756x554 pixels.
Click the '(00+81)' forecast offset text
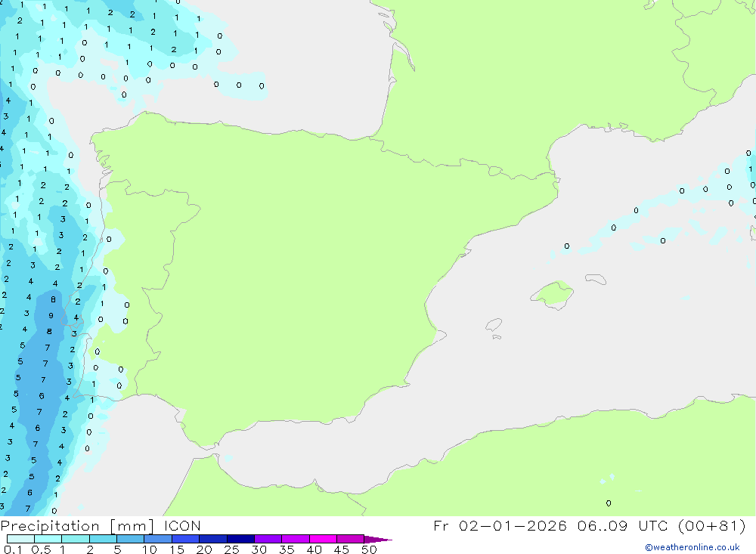click(711, 525)
